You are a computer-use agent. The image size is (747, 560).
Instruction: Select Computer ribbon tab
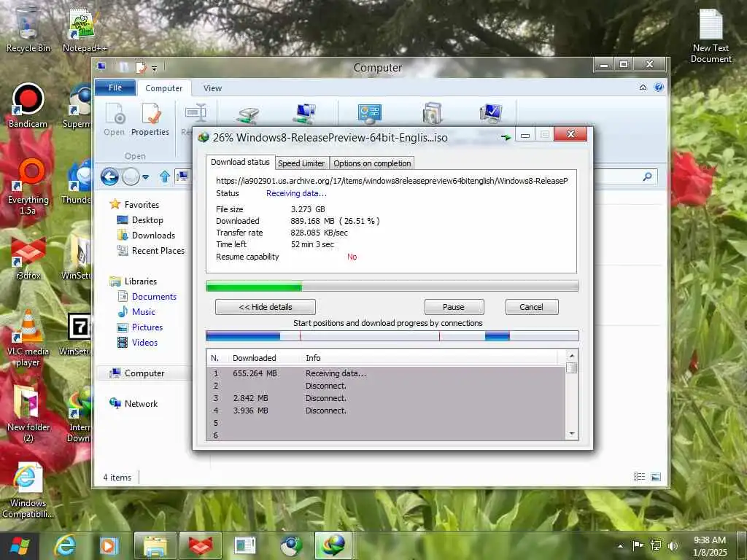click(x=164, y=88)
